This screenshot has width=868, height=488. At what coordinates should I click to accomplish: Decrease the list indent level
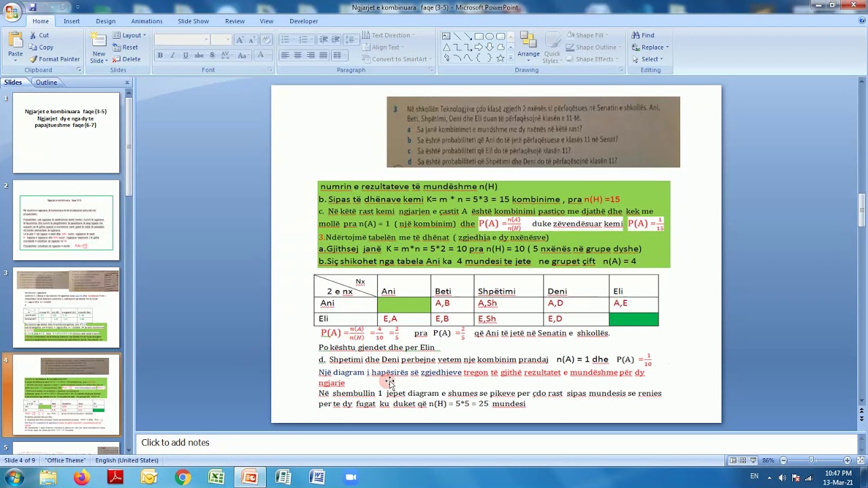pos(323,40)
